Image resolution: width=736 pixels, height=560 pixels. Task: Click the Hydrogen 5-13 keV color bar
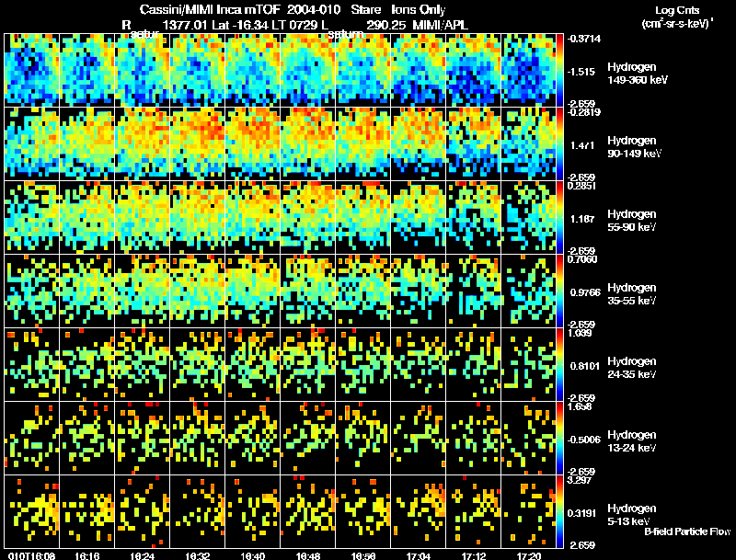pos(559,511)
